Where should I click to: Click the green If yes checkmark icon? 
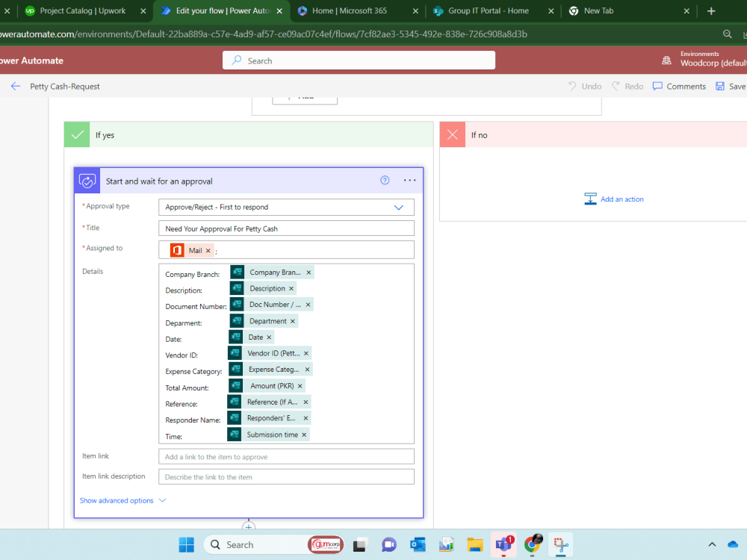point(77,134)
